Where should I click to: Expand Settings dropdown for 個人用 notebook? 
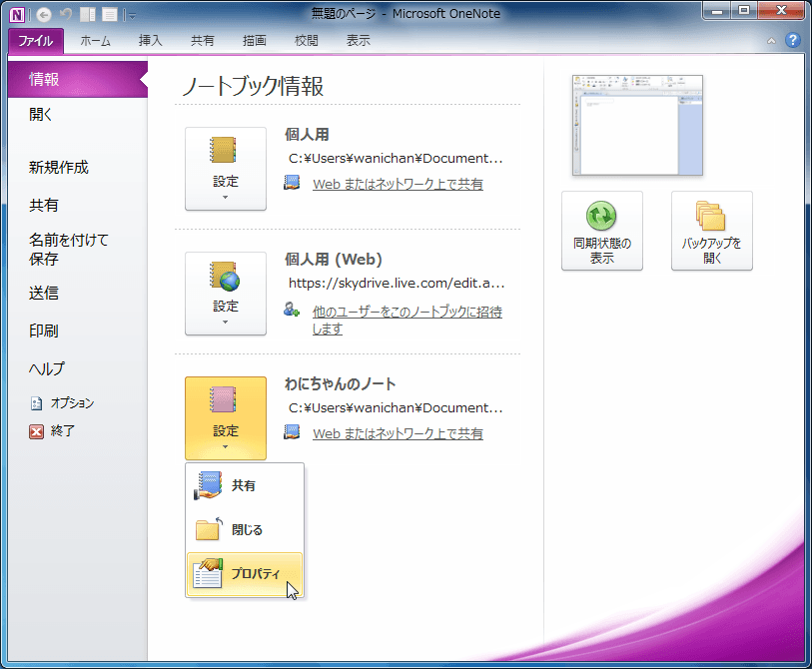pyautogui.click(x=226, y=169)
